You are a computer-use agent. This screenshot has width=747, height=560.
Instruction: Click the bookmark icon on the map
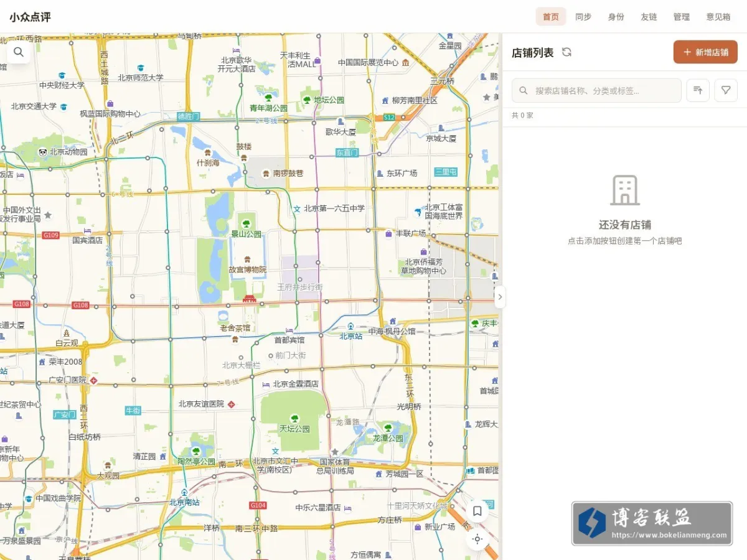point(477,511)
